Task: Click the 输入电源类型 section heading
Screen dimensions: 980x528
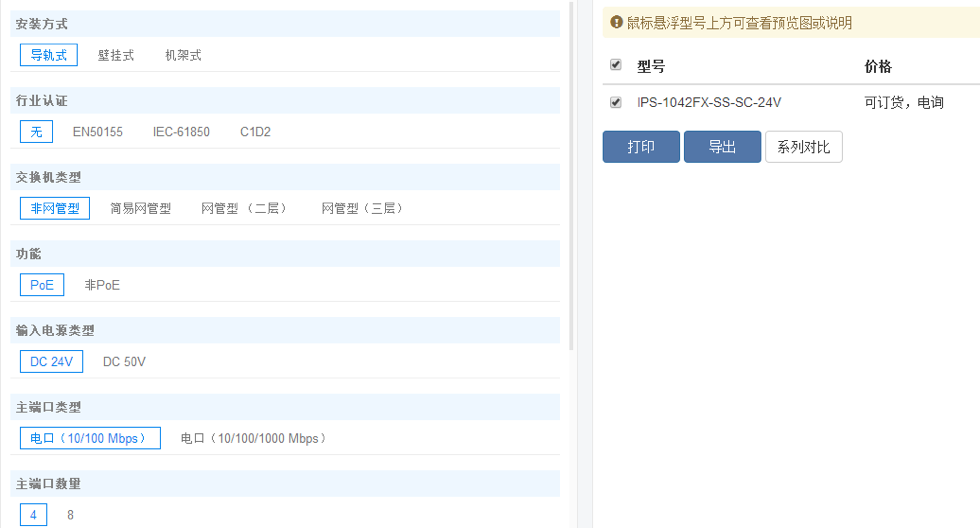Action: tap(55, 331)
